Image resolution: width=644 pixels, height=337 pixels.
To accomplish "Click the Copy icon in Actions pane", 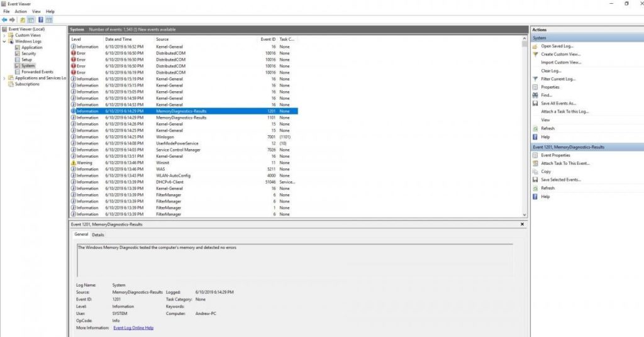I will tap(535, 172).
